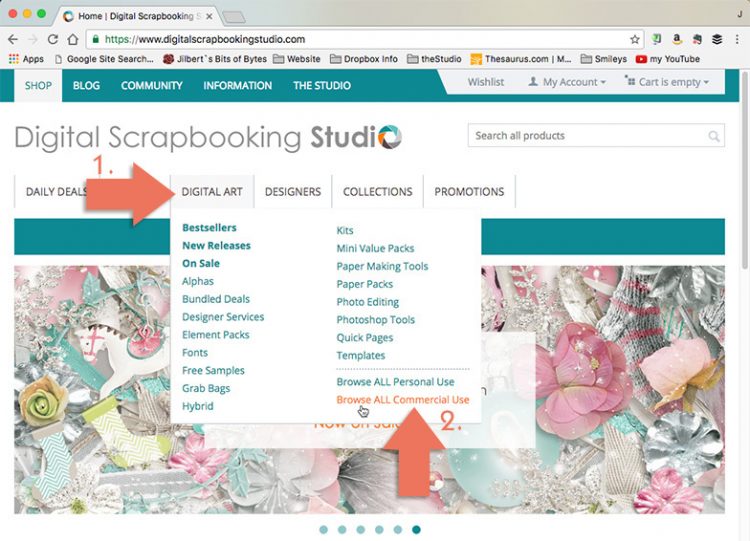Select the SHOP top navigation tab

click(x=38, y=86)
